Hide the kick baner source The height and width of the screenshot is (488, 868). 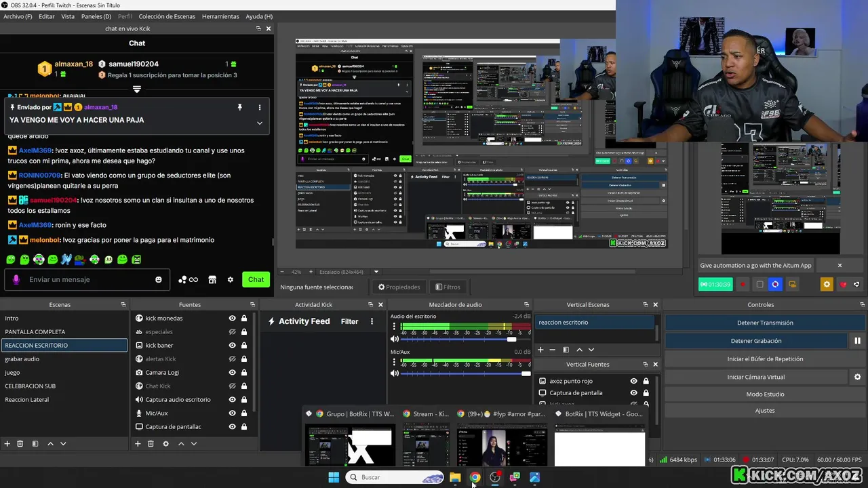232,346
